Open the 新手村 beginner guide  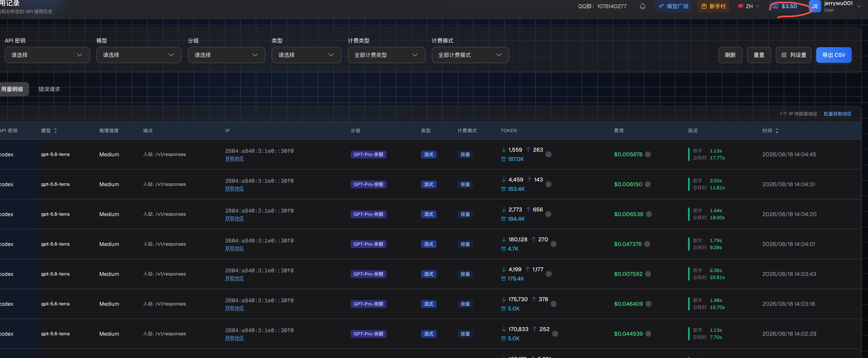[x=713, y=6]
